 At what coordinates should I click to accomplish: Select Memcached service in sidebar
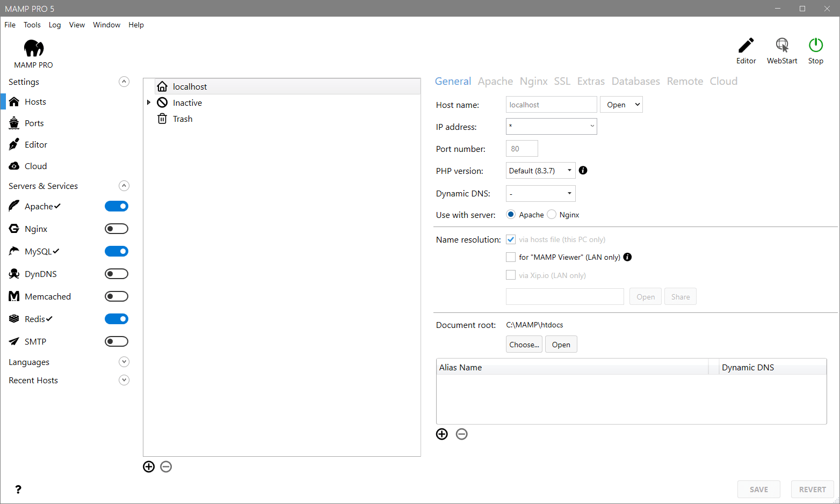[48, 297]
